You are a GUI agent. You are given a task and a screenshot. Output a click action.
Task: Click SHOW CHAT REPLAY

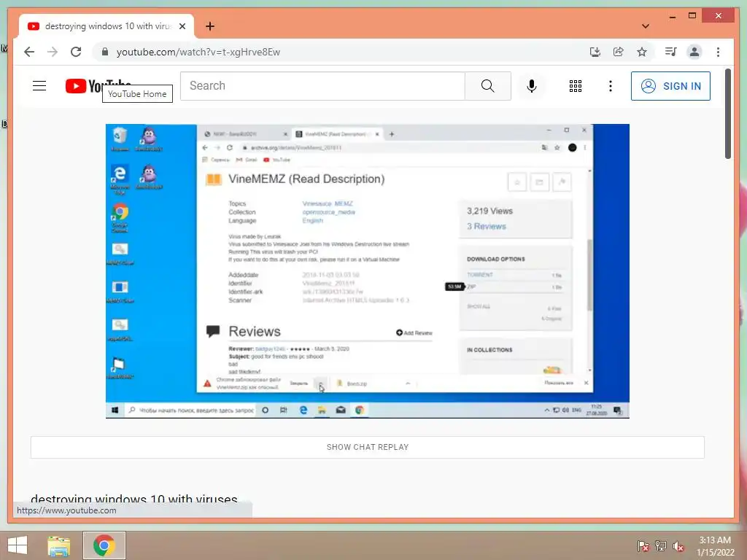368,447
